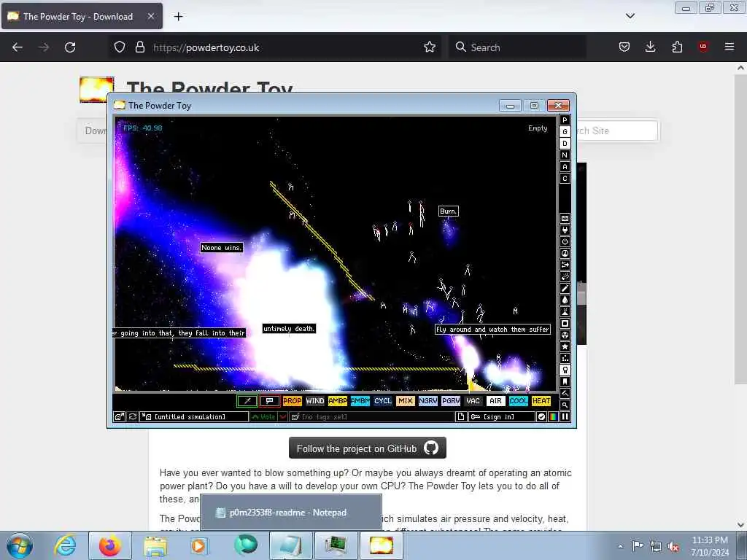The width and height of the screenshot is (747, 560).
Task: Open the Firefox hamburger application menu
Action: (729, 47)
